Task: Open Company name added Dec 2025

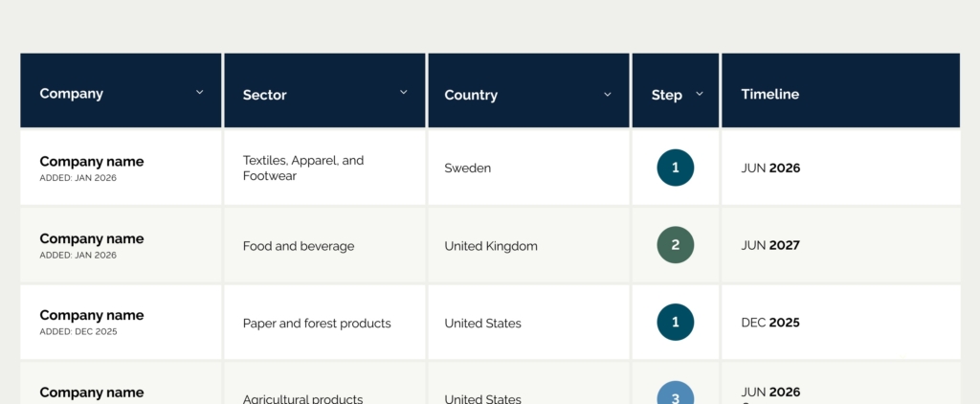Action: (92, 316)
